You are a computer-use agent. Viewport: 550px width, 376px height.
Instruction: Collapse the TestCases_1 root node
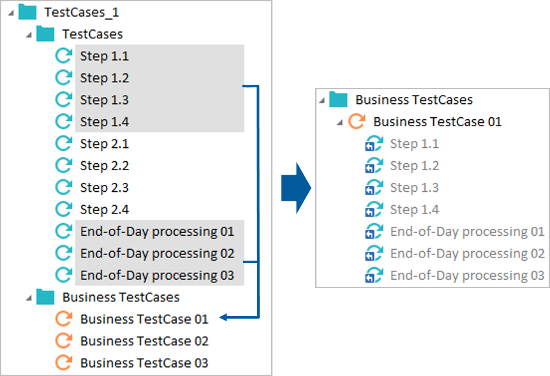(x=11, y=14)
